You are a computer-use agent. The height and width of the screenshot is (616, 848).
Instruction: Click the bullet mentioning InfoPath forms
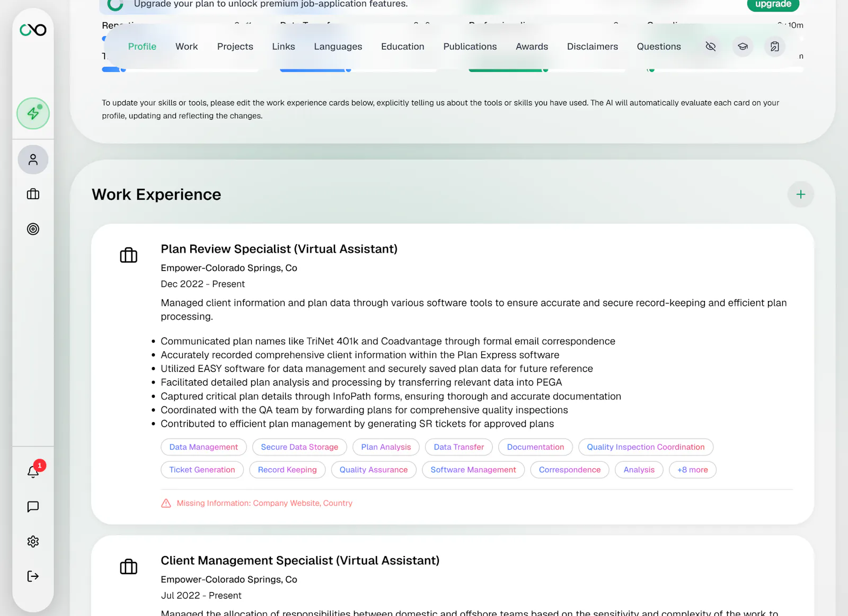click(391, 396)
